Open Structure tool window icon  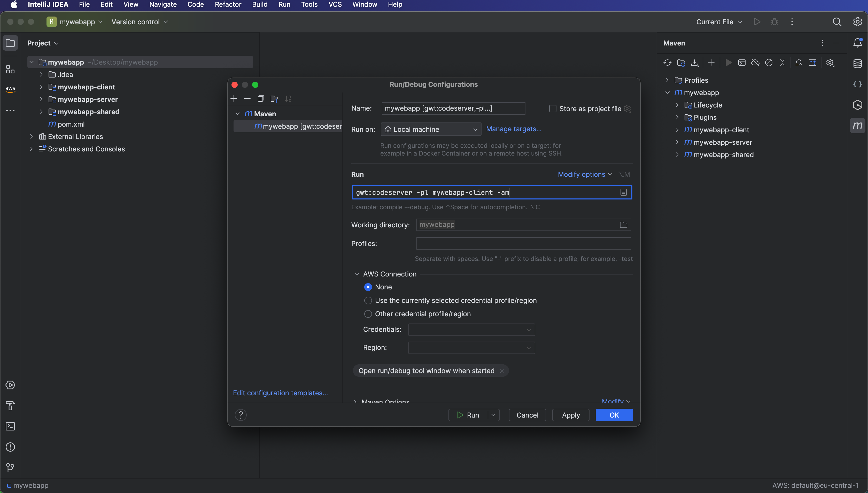[10, 70]
